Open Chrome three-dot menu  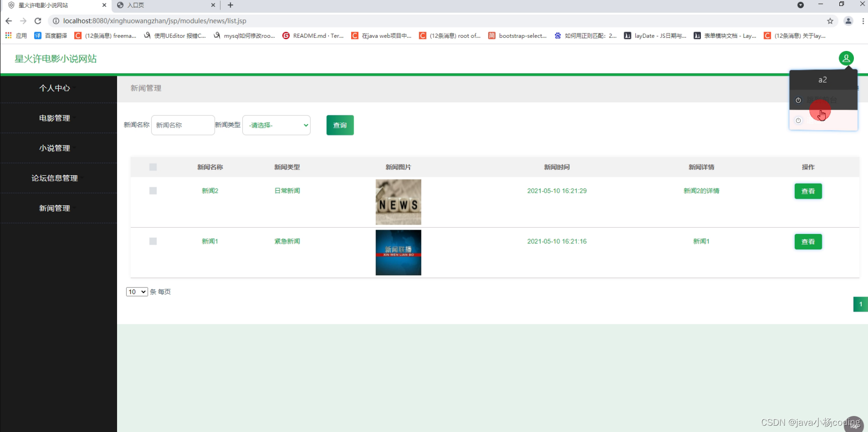(x=863, y=21)
